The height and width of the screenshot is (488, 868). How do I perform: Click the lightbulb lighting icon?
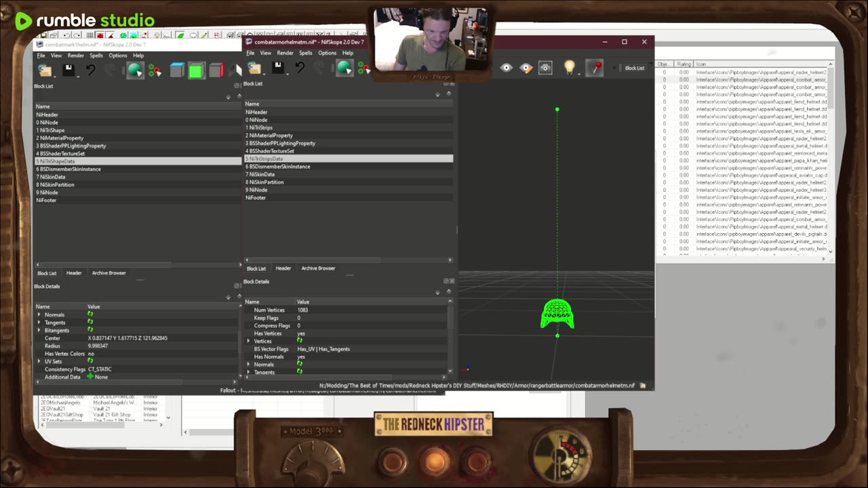(x=570, y=67)
